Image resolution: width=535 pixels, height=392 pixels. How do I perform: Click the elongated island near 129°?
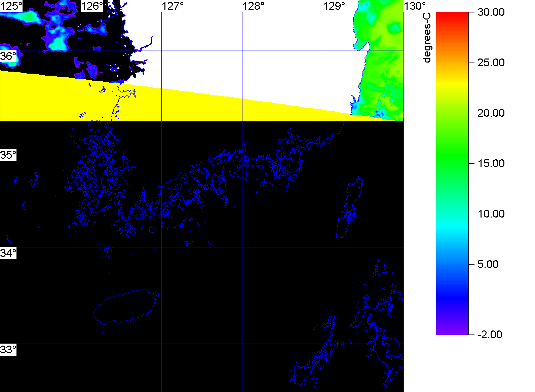pos(350,207)
